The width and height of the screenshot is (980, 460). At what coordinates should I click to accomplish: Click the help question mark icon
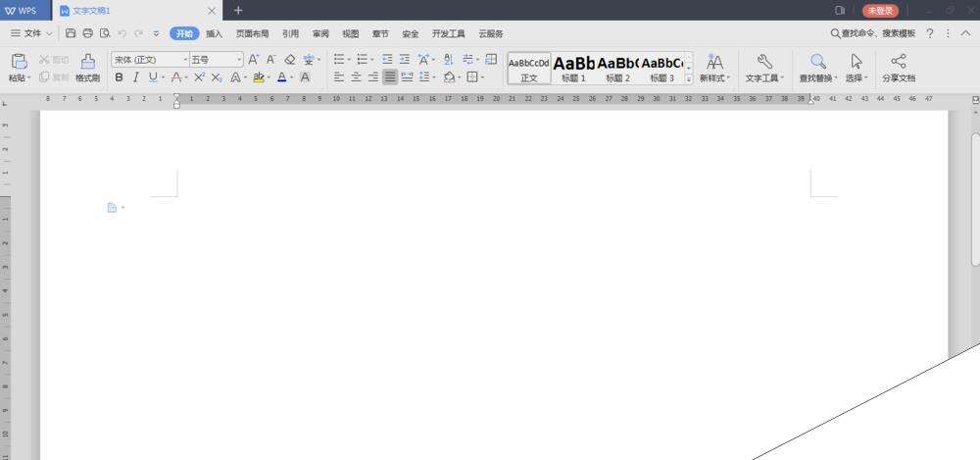pos(930,33)
